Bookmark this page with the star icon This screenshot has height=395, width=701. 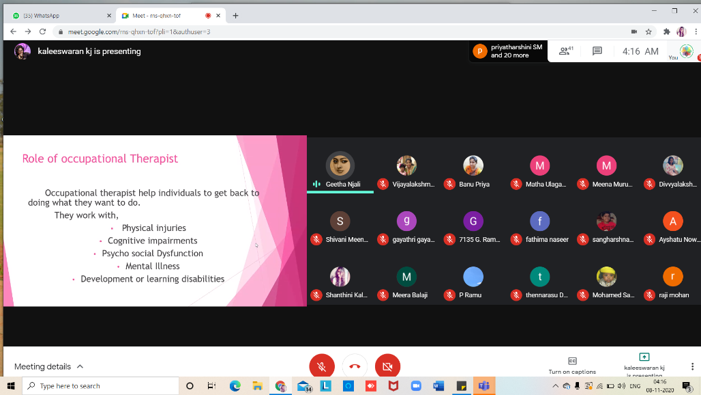point(648,32)
